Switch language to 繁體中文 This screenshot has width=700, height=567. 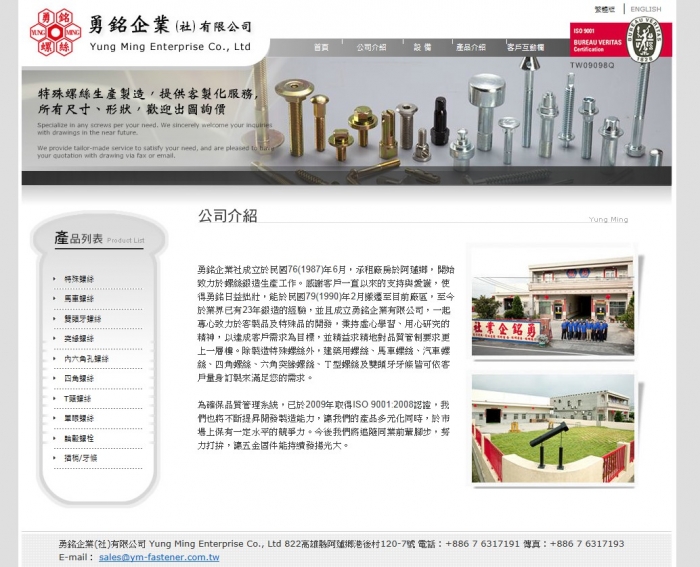(x=605, y=9)
